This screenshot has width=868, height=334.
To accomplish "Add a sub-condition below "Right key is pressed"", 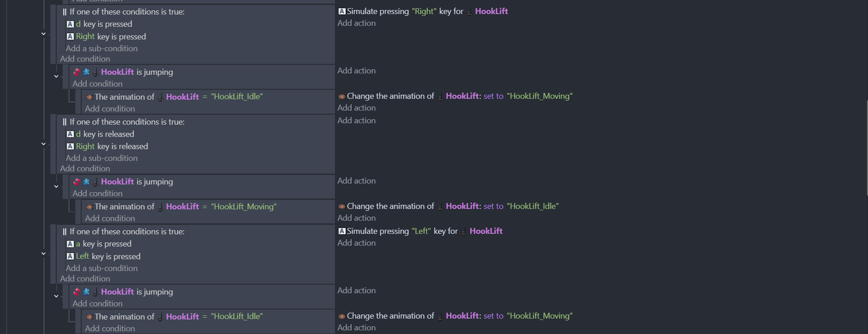I will [102, 48].
